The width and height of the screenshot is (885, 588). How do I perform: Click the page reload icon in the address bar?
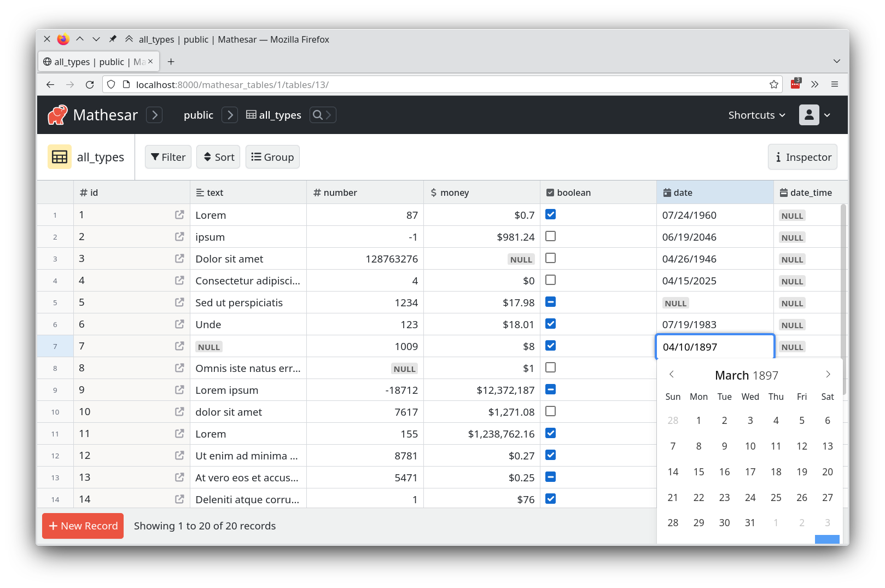coord(90,84)
